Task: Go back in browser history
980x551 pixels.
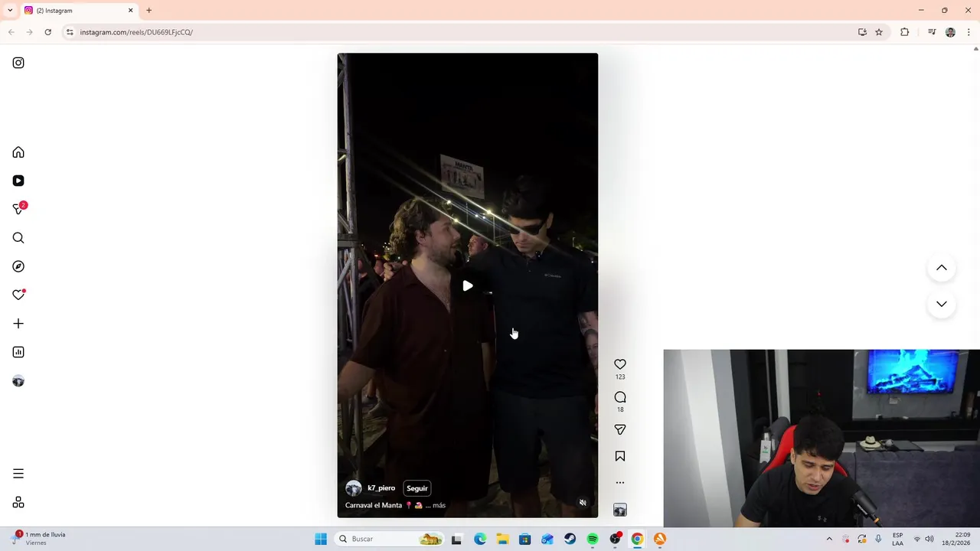Action: coord(11,32)
